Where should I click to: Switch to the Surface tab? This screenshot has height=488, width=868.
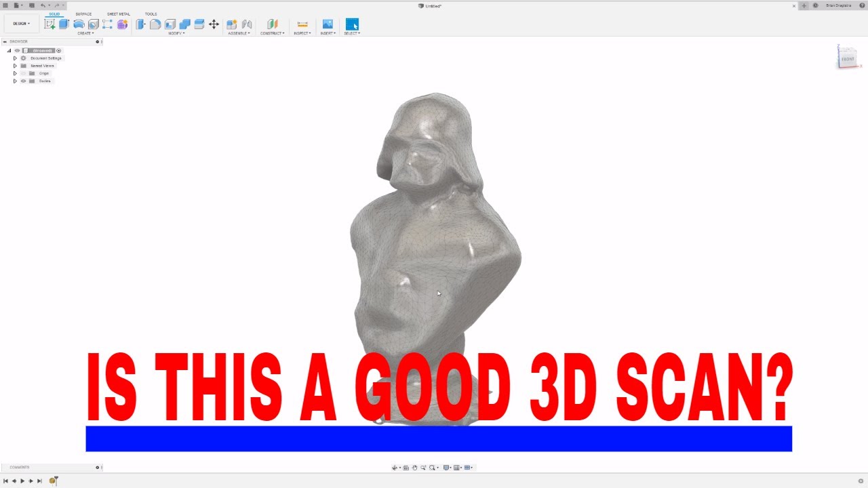pos(83,14)
